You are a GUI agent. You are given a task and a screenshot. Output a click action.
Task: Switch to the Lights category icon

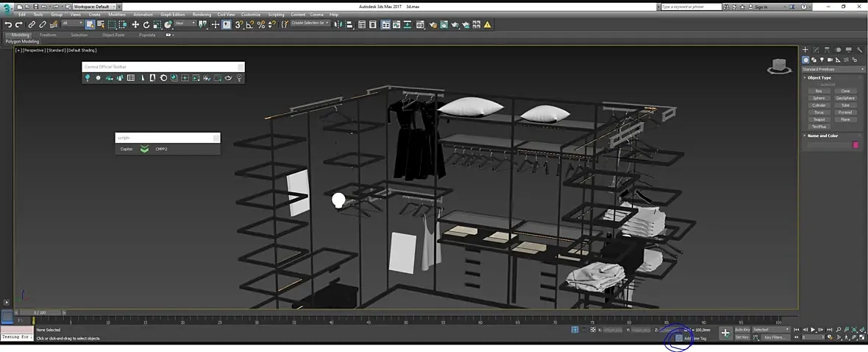(822, 60)
